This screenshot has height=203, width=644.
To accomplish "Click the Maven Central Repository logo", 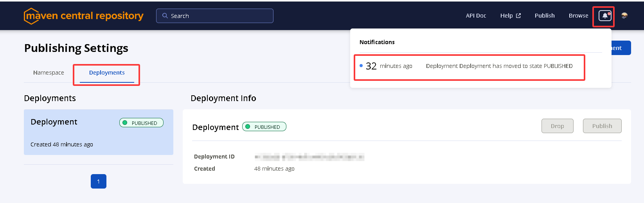I will pos(84,16).
